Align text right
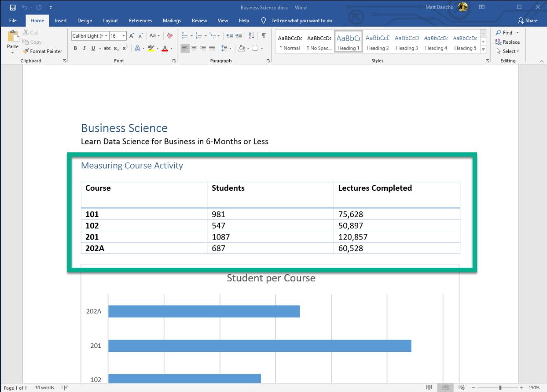The height and width of the screenshot is (392, 547). tap(203, 48)
